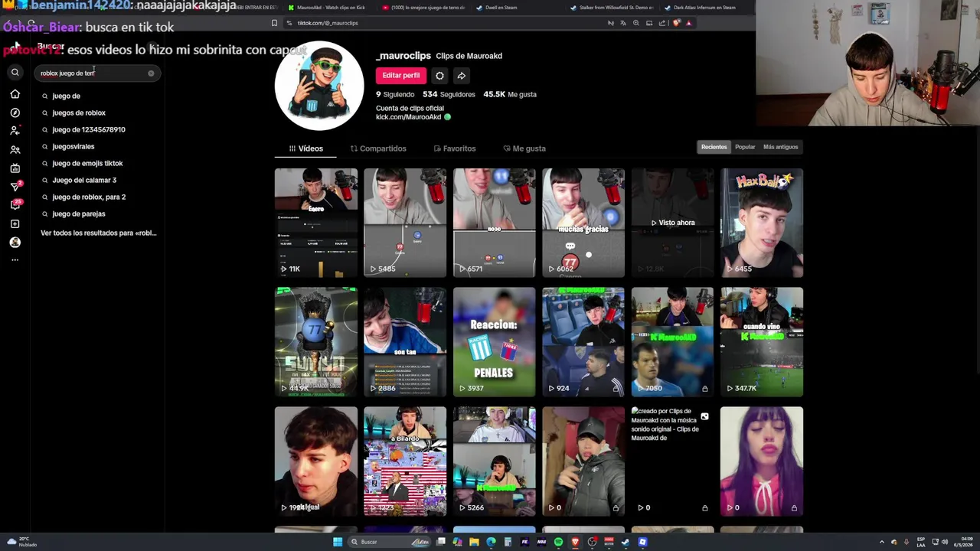Open the 'Visto ahora' video thumbnail
The image size is (980, 551).
coord(672,223)
